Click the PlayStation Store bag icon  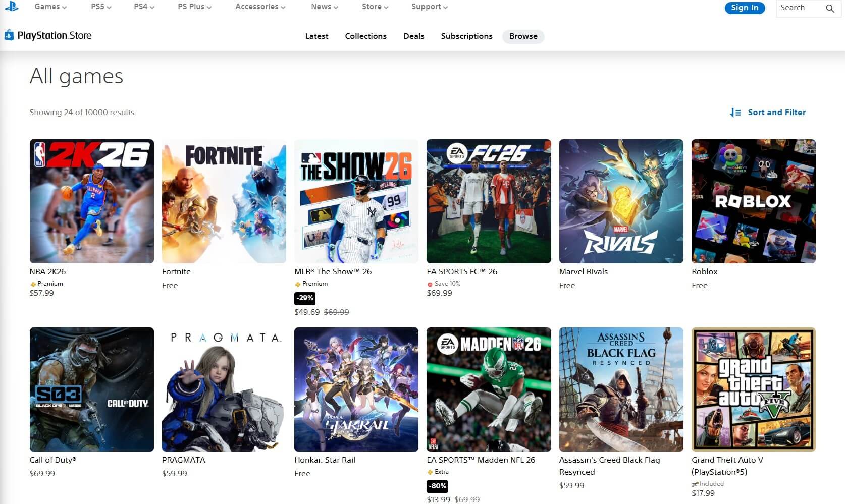pyautogui.click(x=9, y=35)
